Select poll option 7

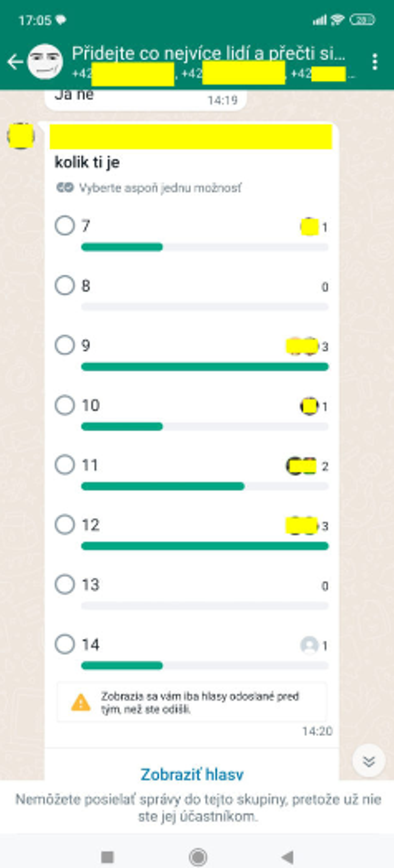(65, 226)
